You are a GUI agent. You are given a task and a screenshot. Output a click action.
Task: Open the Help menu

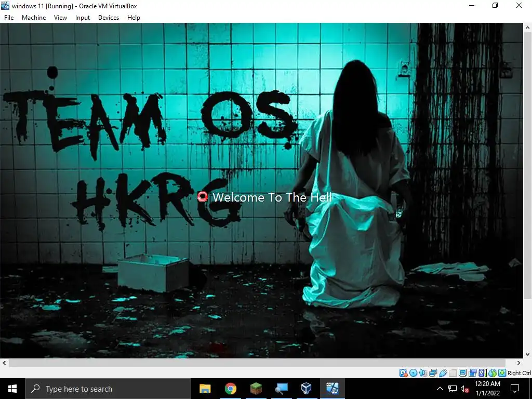click(134, 18)
